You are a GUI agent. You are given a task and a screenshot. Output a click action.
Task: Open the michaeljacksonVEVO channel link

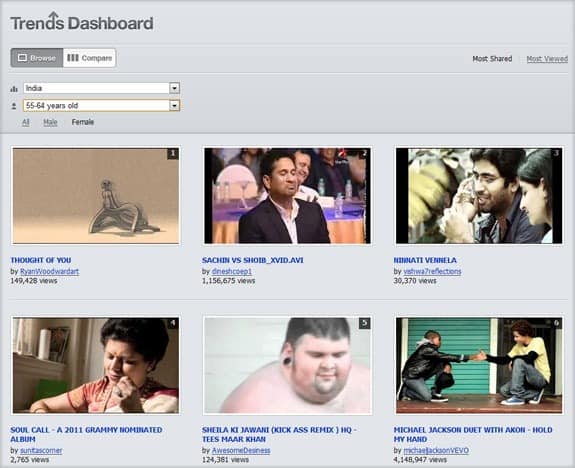coord(436,450)
